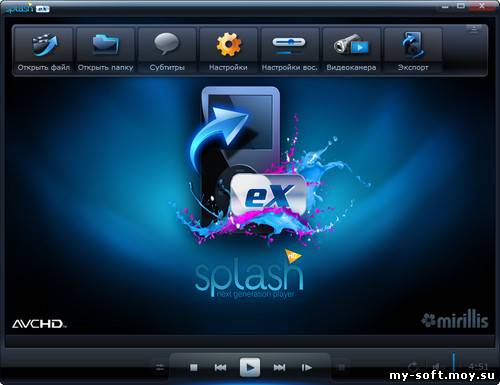Open the Субтитры speech bubble
This screenshot has width=500, height=385.
pos(167,50)
